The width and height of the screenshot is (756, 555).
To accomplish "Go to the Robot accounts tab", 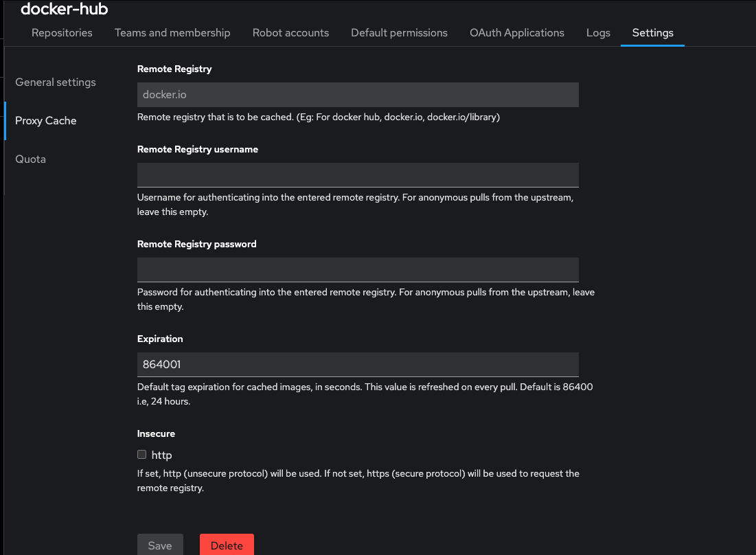I will (x=290, y=32).
